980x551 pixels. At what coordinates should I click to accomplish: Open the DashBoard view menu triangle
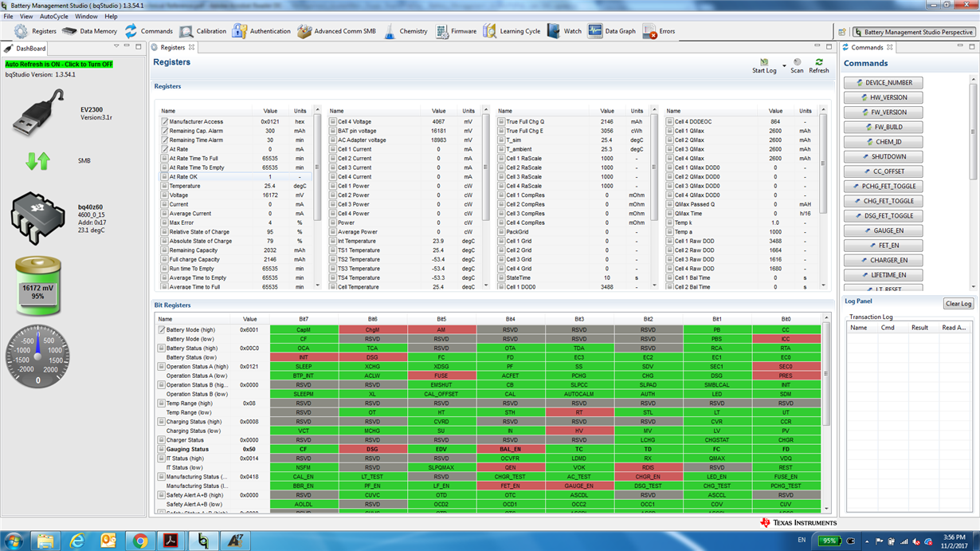point(116,47)
